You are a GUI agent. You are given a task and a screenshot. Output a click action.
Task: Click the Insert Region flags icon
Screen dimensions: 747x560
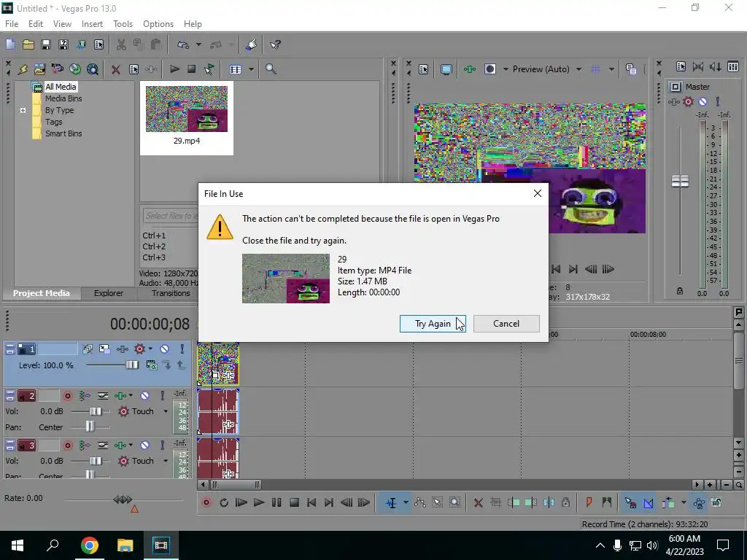[x=606, y=502]
